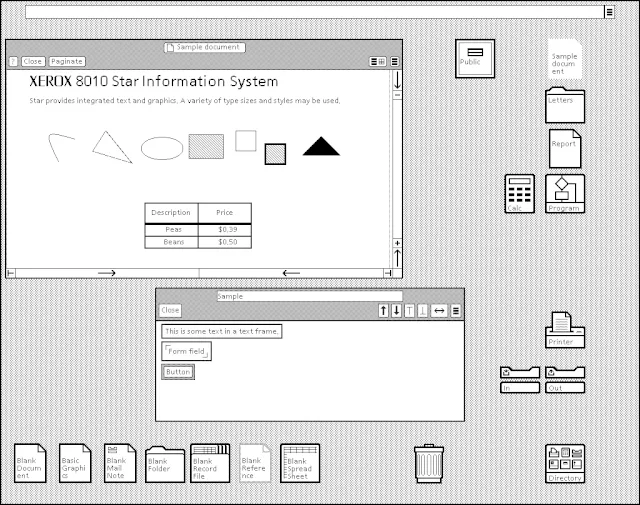Screen dimensions: 640x505
Task: Click the scrollbar plus page button
Action: click(x=397, y=243)
